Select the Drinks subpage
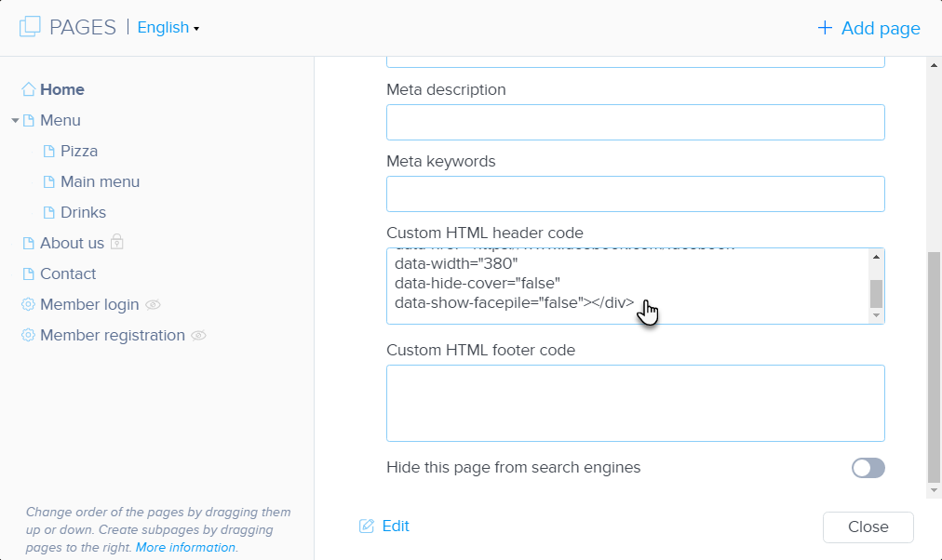The image size is (942, 560). (x=83, y=212)
